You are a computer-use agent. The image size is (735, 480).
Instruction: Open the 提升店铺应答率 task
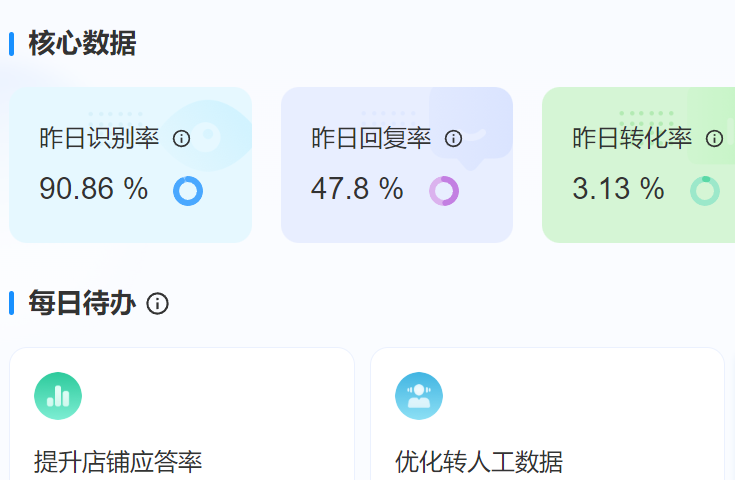click(118, 462)
